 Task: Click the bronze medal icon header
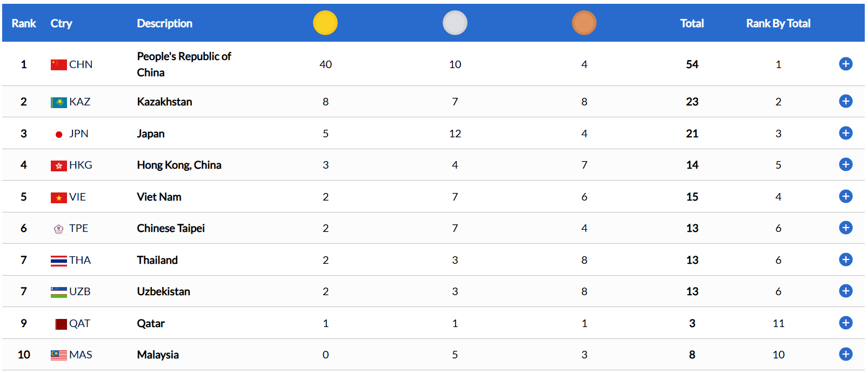coord(584,23)
